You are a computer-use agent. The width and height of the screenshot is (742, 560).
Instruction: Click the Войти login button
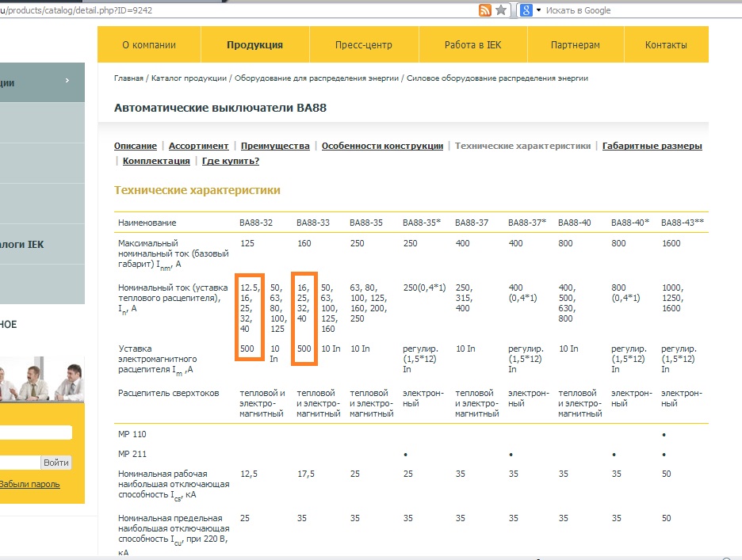pos(56,463)
